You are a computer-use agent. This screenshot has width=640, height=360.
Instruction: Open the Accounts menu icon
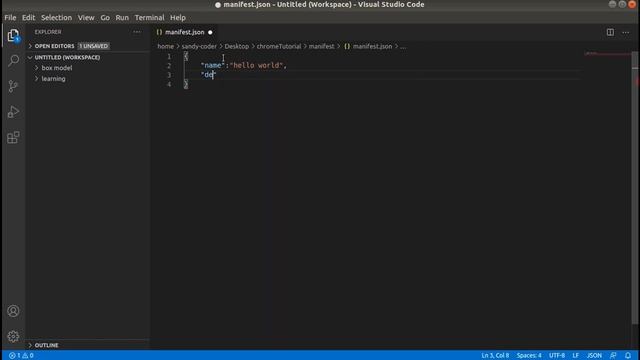13,311
